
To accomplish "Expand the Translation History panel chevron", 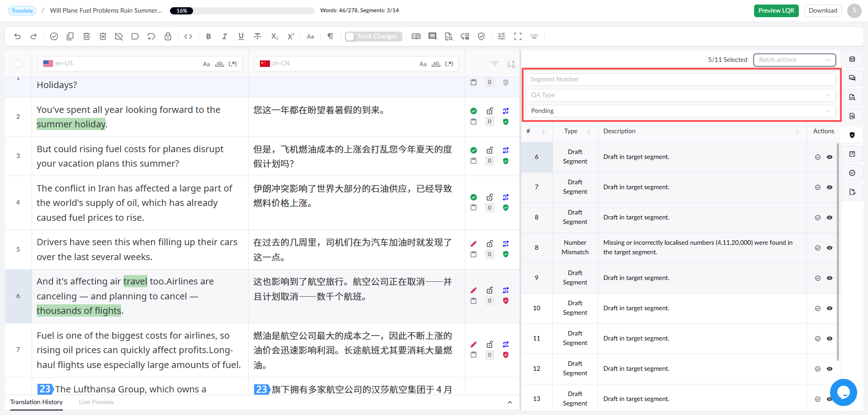I will [x=510, y=402].
